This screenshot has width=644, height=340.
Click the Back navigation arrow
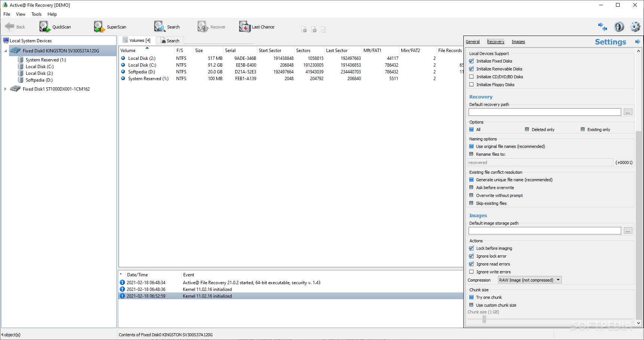[15, 27]
